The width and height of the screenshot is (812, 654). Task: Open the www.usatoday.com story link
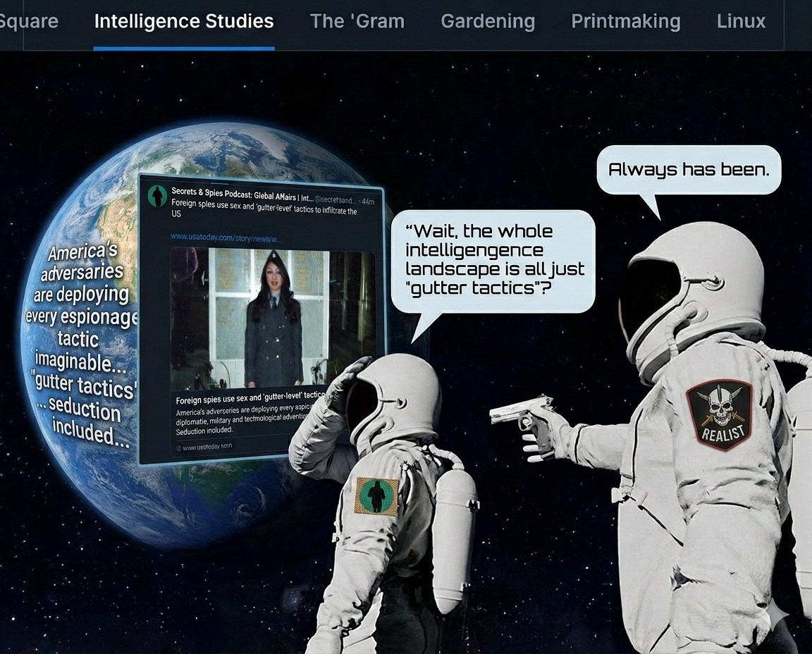pyautogui.click(x=226, y=237)
